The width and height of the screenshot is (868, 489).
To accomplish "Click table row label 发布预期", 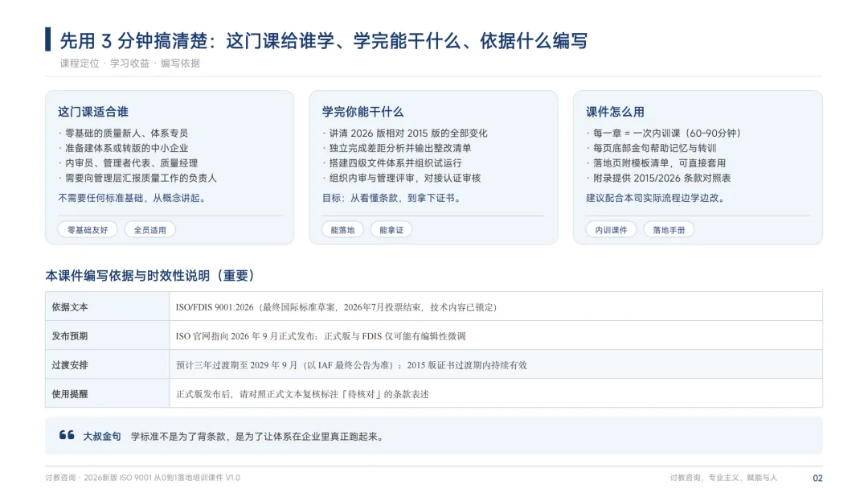I will coord(70,336).
